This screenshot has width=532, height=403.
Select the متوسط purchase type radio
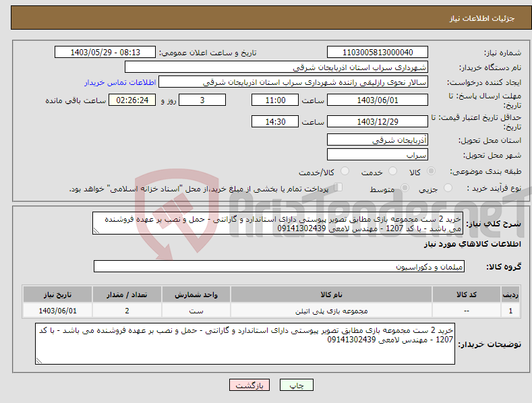[x=405, y=187]
